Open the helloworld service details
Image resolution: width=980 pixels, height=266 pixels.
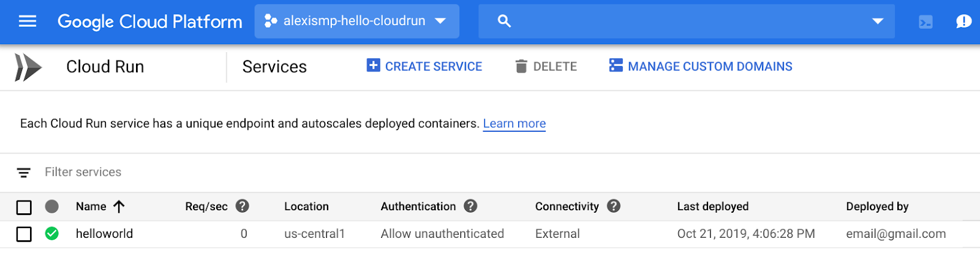click(104, 234)
